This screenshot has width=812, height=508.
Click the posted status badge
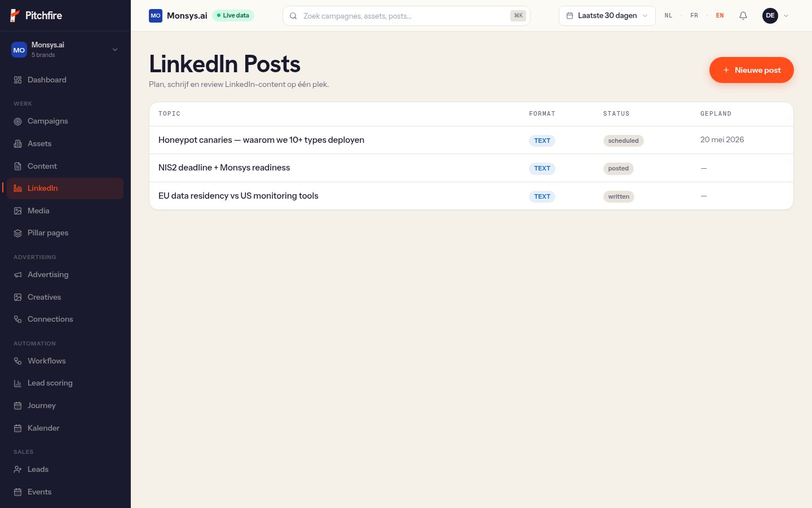(619, 168)
